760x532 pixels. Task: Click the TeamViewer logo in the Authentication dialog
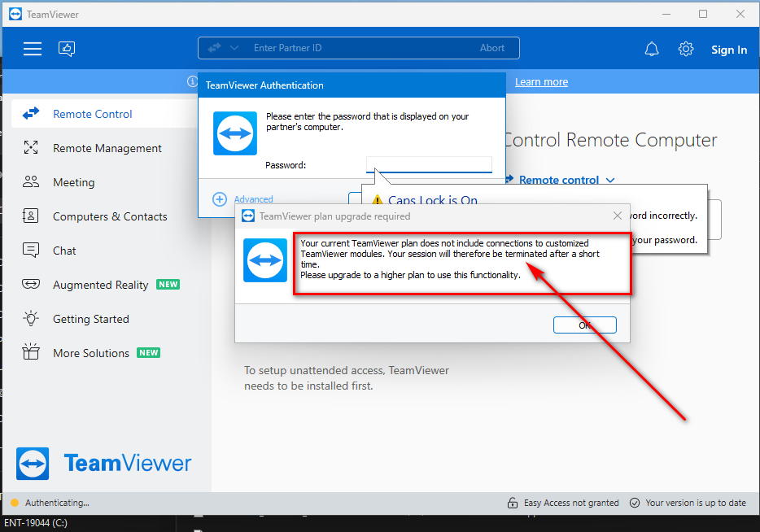pyautogui.click(x=235, y=133)
